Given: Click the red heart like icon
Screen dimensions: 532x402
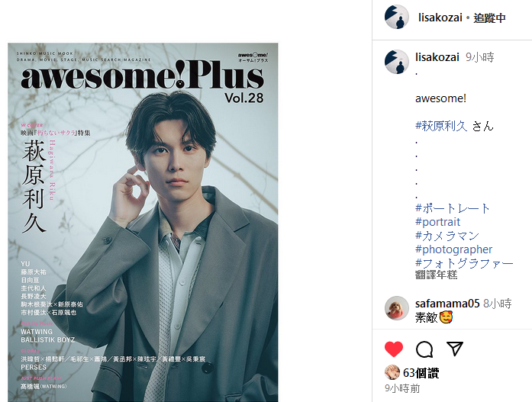Looking at the screenshot, I should point(394,349).
